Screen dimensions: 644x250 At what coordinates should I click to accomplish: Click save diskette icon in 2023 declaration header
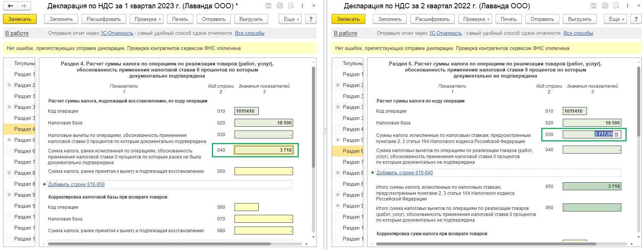click(268, 6)
